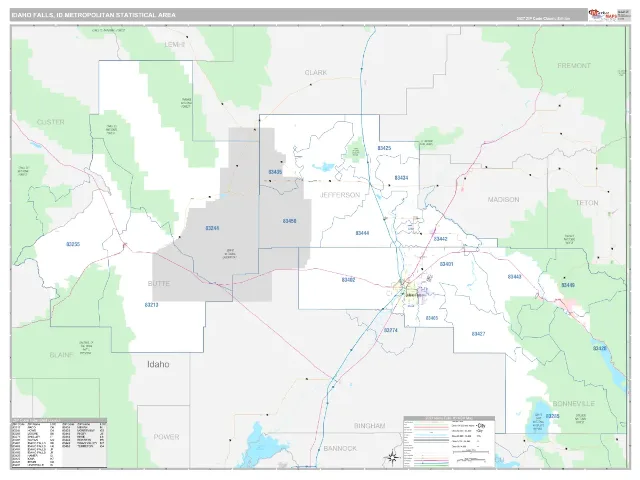Screen dimensions: 640x480
Task: Click ZIP code 83285 on the map
Action: click(552, 416)
